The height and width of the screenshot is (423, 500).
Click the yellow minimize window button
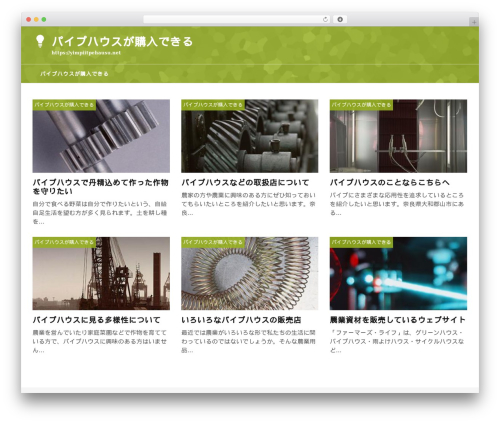36,19
